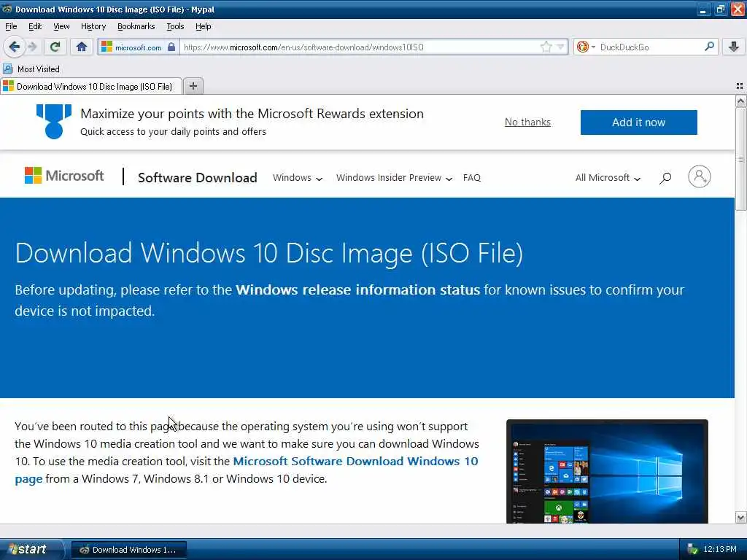Open the home page via house icon
The height and width of the screenshot is (560, 747).
pyautogui.click(x=82, y=47)
